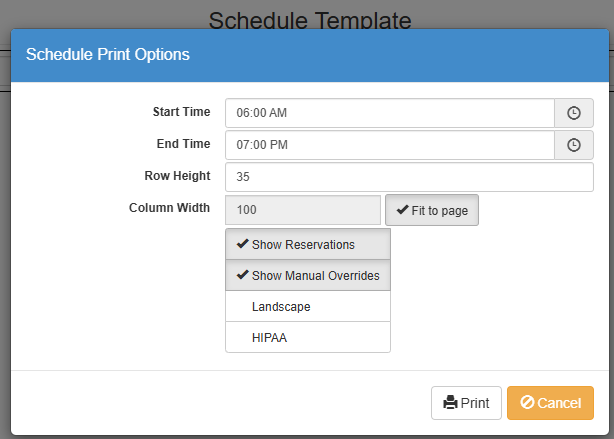The height and width of the screenshot is (439, 614).
Task: Click the checkmark beside Show Manual Overrides
Action: click(x=242, y=275)
